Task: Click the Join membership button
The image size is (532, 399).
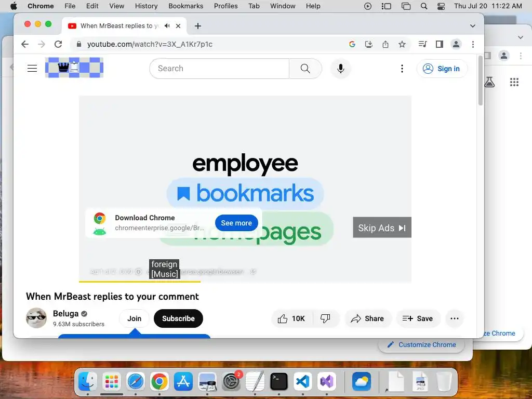Action: click(135, 318)
